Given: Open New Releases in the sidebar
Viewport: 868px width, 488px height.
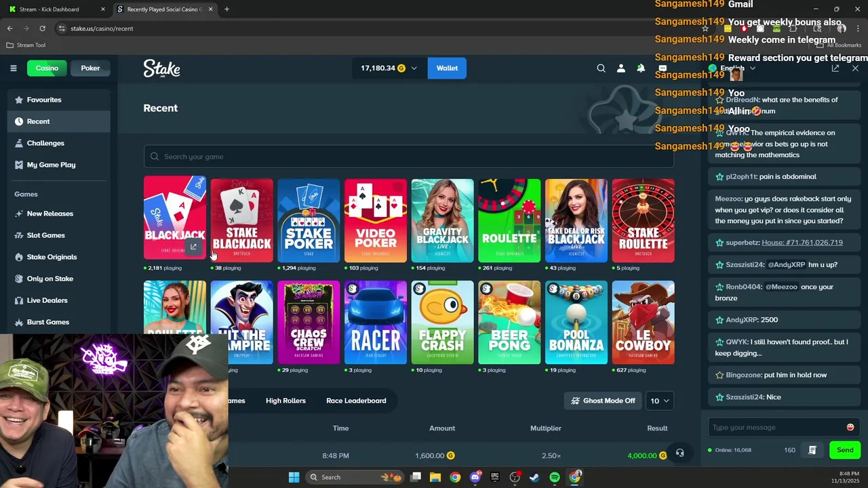Looking at the screenshot, I should 58,213.
